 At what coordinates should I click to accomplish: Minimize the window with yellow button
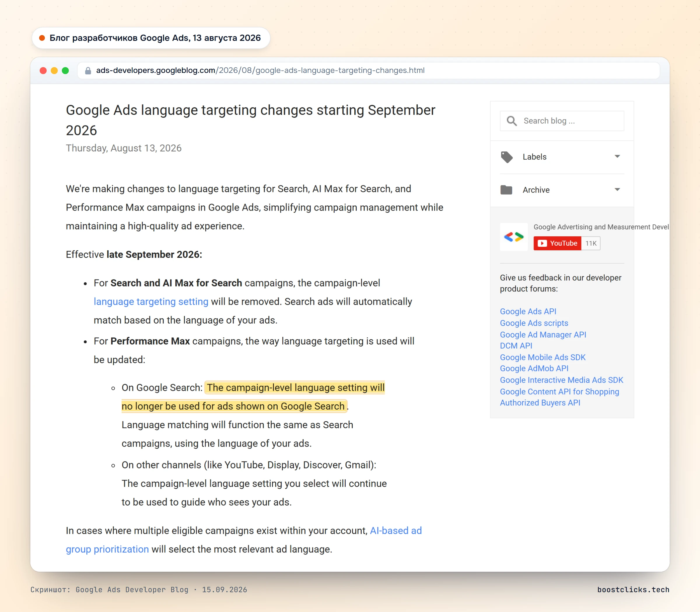click(54, 71)
